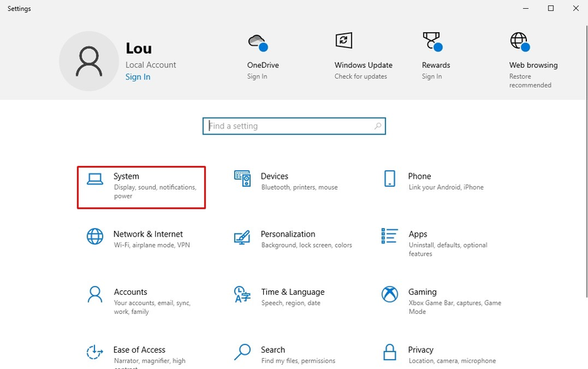Screen dimensions: 588x369
Task: Click the Lou account name
Action: (139, 49)
